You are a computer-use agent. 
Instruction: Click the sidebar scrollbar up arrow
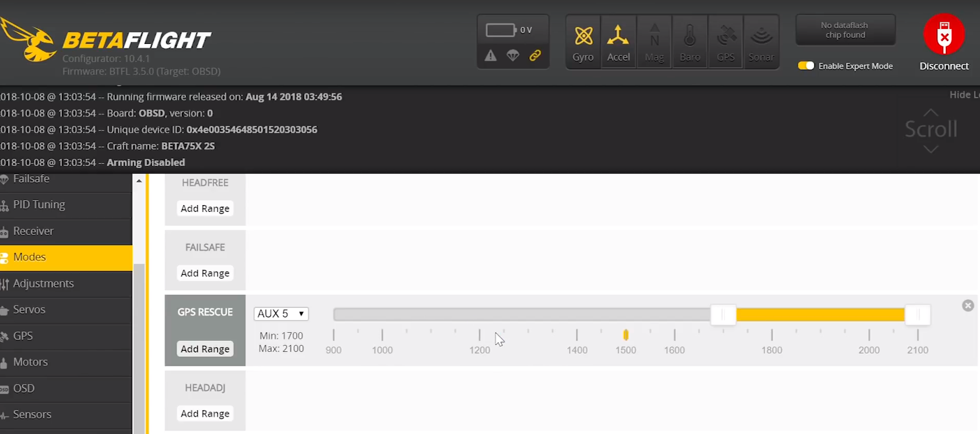[138, 181]
